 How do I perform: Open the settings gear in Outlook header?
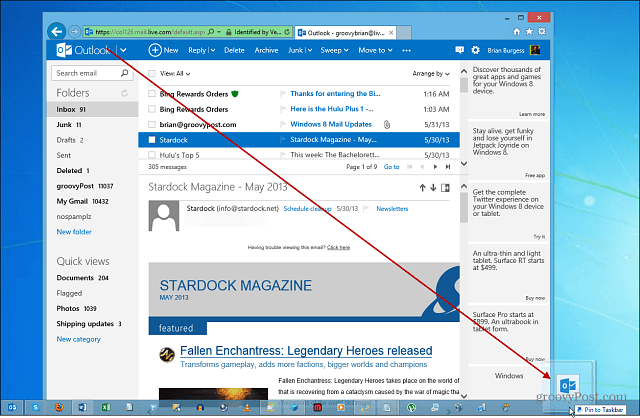pos(475,50)
